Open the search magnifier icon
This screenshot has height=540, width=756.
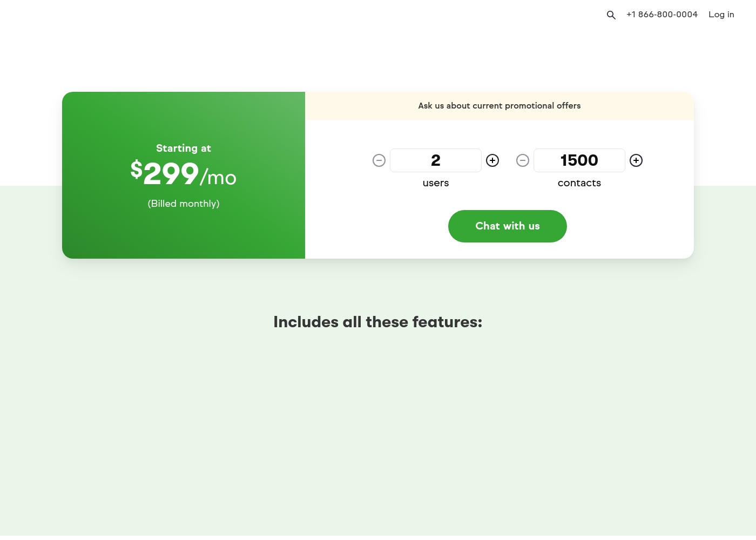tap(611, 15)
